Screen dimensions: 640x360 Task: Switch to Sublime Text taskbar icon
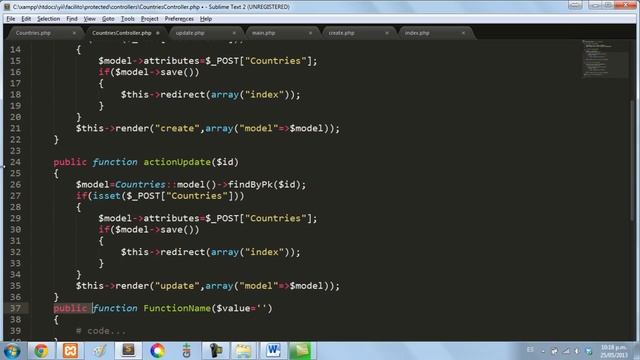pyautogui.click(x=128, y=351)
